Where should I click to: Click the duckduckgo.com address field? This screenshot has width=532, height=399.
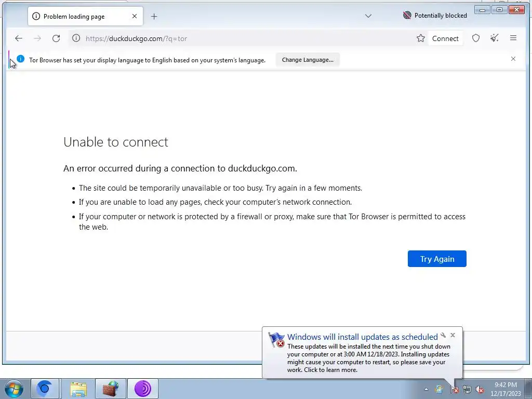[x=241, y=38]
